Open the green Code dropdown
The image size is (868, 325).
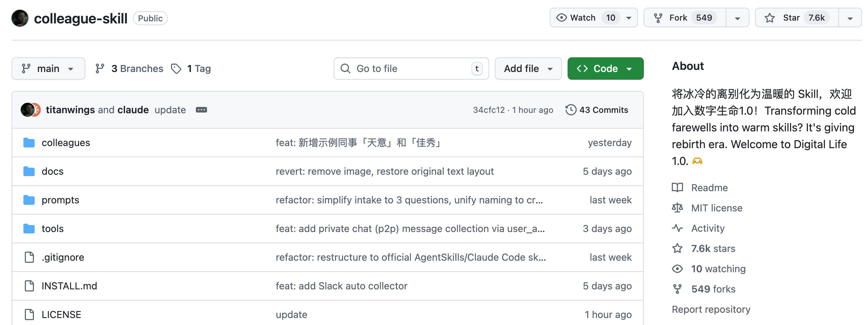pos(605,68)
